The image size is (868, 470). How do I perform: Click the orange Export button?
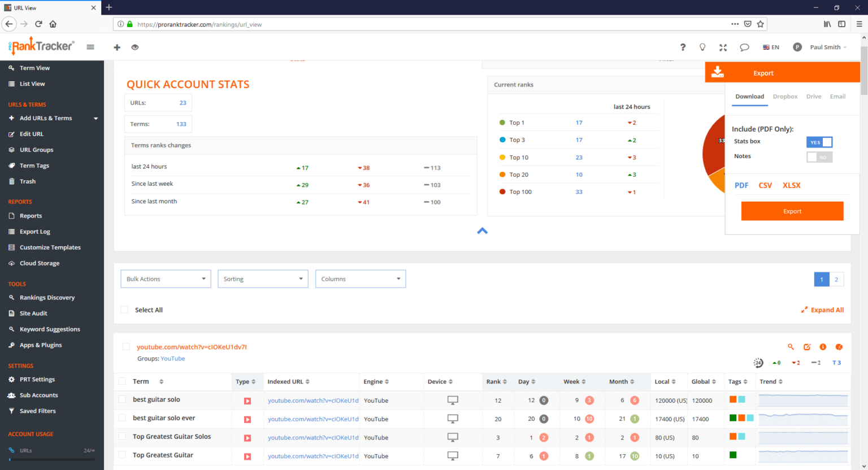coord(792,211)
